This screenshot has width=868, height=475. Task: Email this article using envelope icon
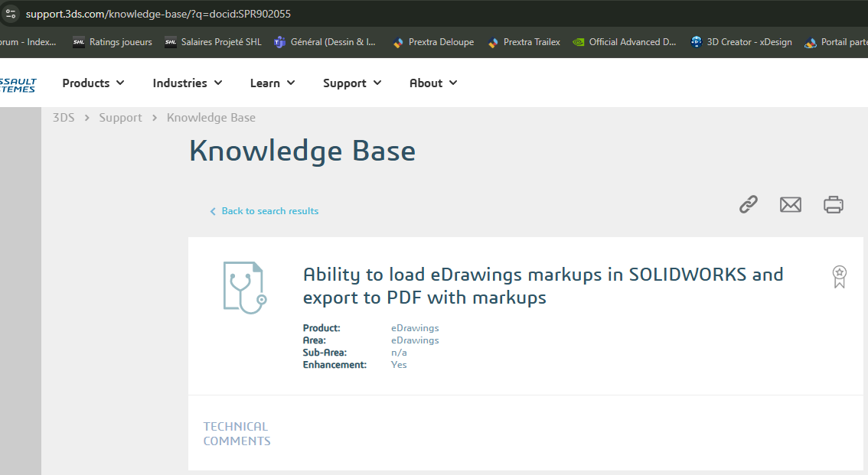(791, 204)
